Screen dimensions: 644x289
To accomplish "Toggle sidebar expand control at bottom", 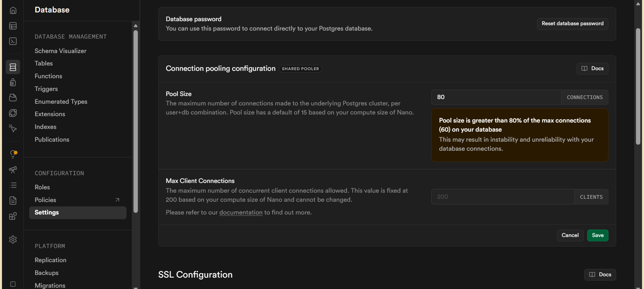I will pyautogui.click(x=13, y=284).
